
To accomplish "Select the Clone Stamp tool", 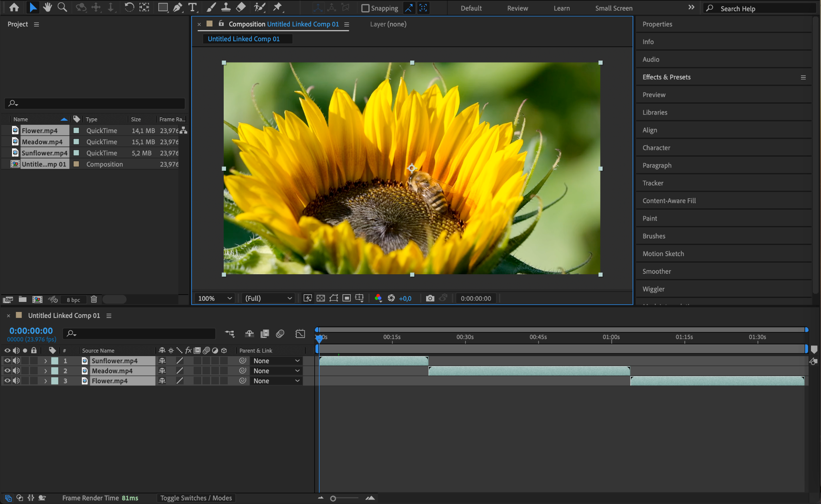I will pyautogui.click(x=226, y=7).
